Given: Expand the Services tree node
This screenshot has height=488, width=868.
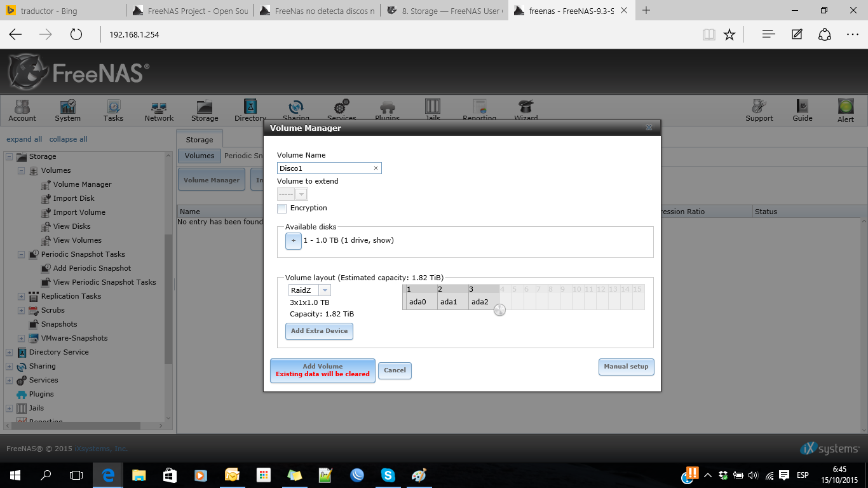Looking at the screenshot, I should coord(9,380).
